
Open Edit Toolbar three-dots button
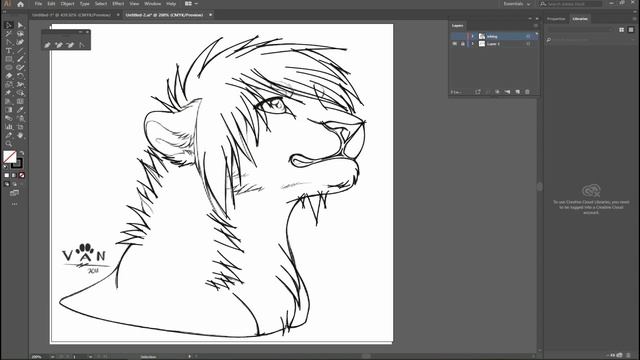[x=15, y=204]
